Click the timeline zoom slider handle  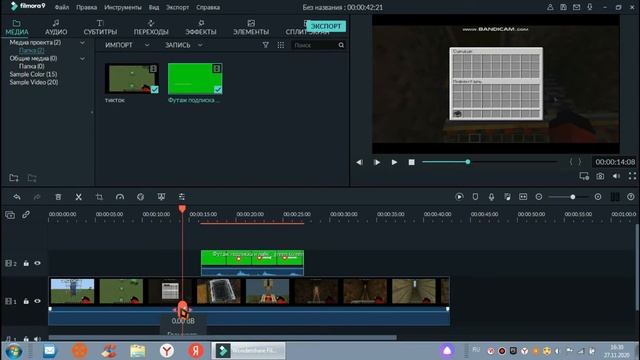tap(573, 197)
